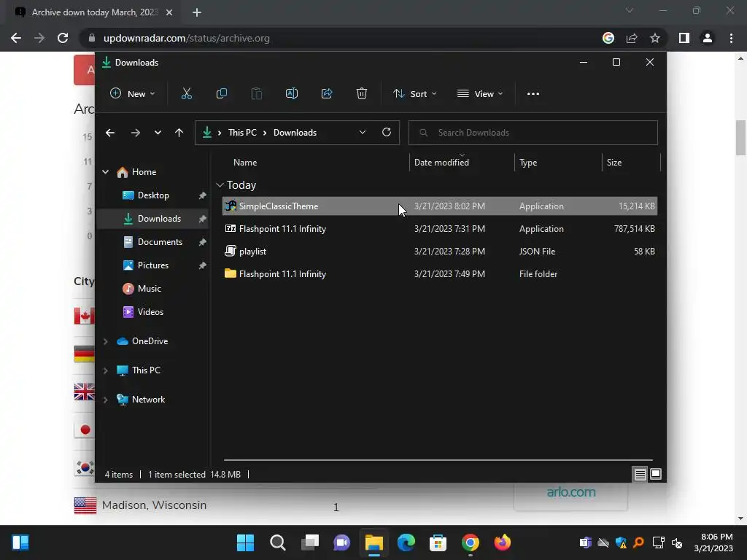Screen dimensions: 747x560
Task: Switch to large thumbnails view icon
Action: pos(656,474)
